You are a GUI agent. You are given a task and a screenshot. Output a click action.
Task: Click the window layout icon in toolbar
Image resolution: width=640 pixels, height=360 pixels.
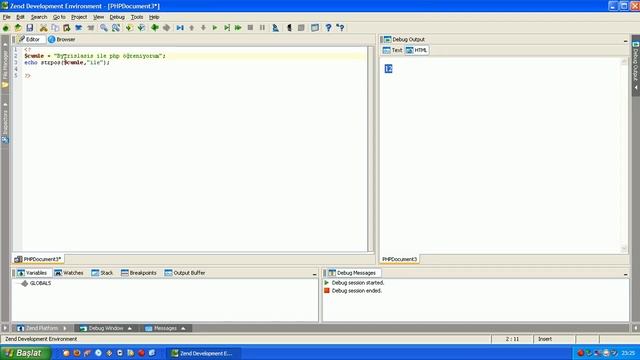click(315, 28)
